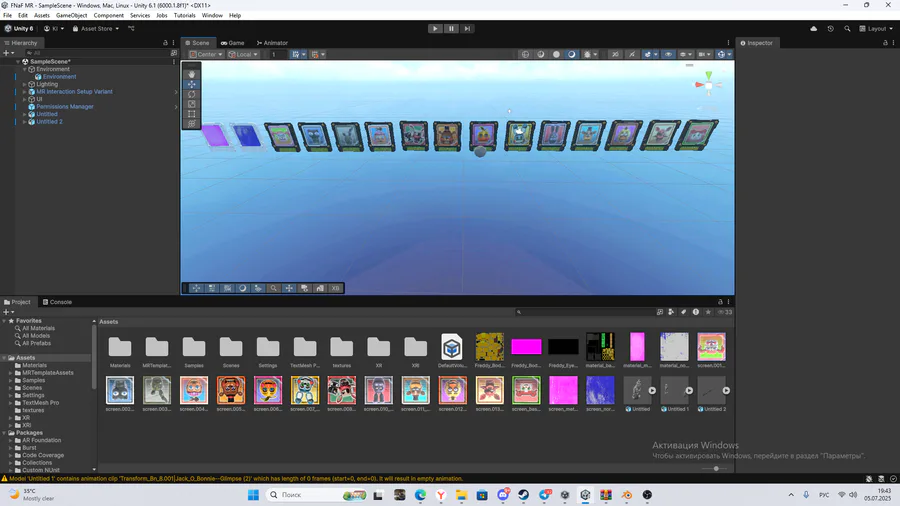The width and height of the screenshot is (900, 506).
Task: Click the Play button
Action: [435, 28]
